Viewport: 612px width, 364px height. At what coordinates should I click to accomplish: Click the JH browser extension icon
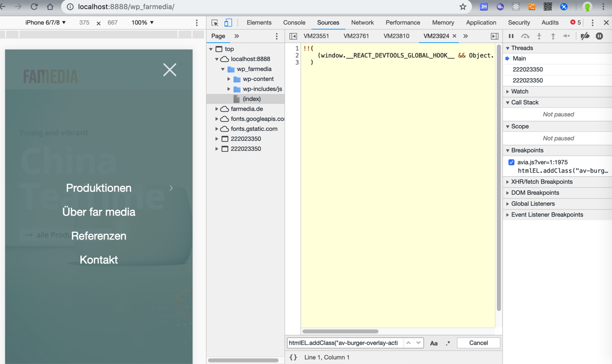coord(483,6)
